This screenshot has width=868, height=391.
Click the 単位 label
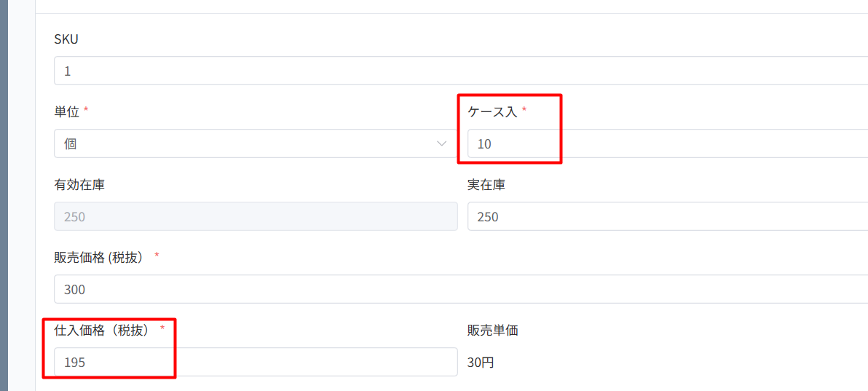pyautogui.click(x=66, y=112)
